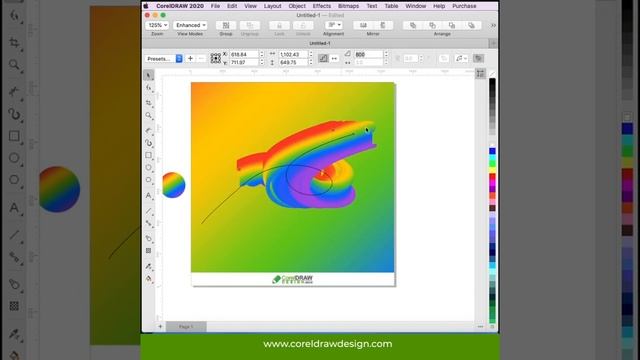The height and width of the screenshot is (360, 640).
Task: Click the left Mirror toolbar button
Action: [x=363, y=25]
